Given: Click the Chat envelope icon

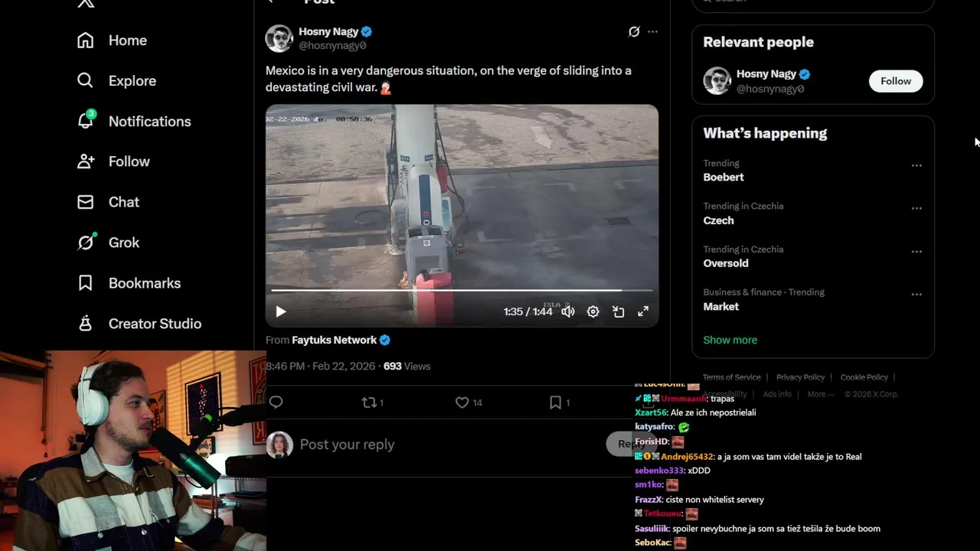Looking at the screenshot, I should click(85, 202).
